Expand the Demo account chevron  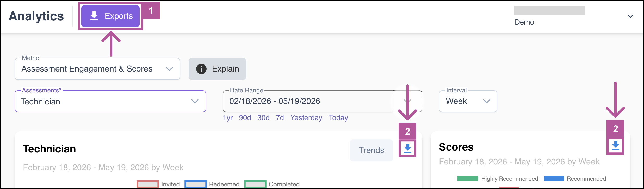coord(630,16)
